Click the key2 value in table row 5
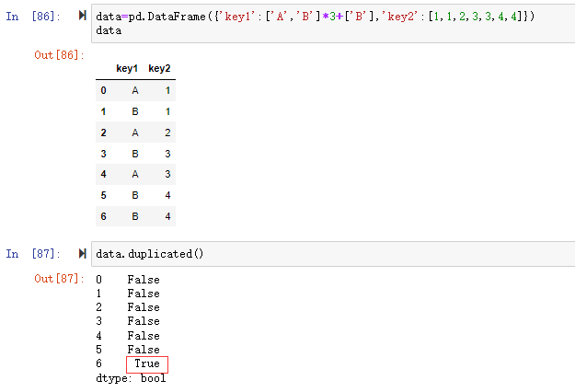The height and width of the screenshot is (392, 575). pos(167,195)
